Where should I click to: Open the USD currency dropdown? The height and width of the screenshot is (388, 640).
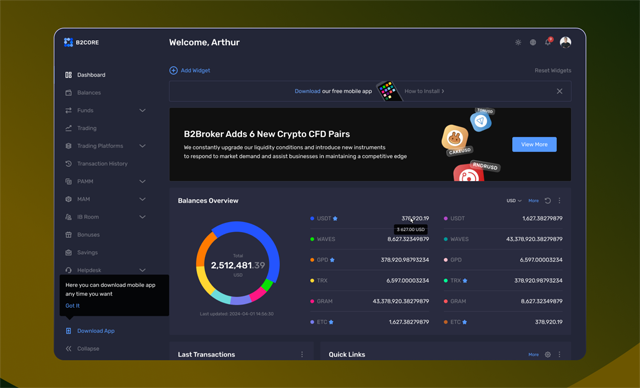(x=514, y=201)
